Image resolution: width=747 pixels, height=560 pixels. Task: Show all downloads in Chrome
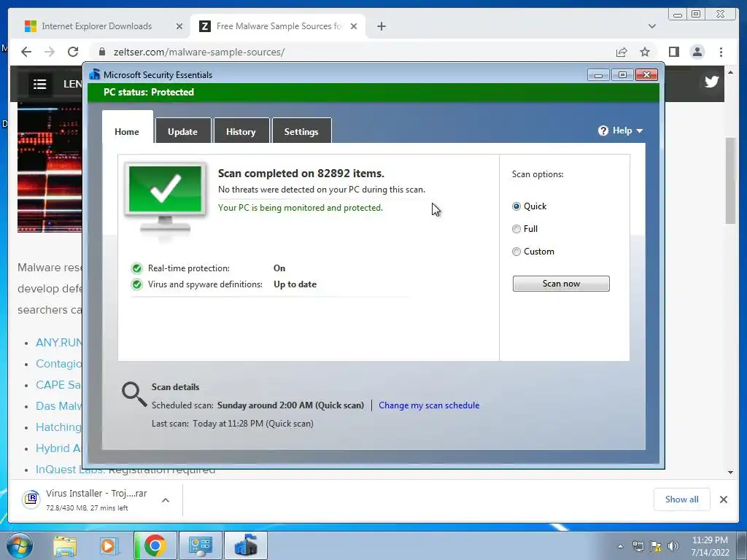(682, 499)
